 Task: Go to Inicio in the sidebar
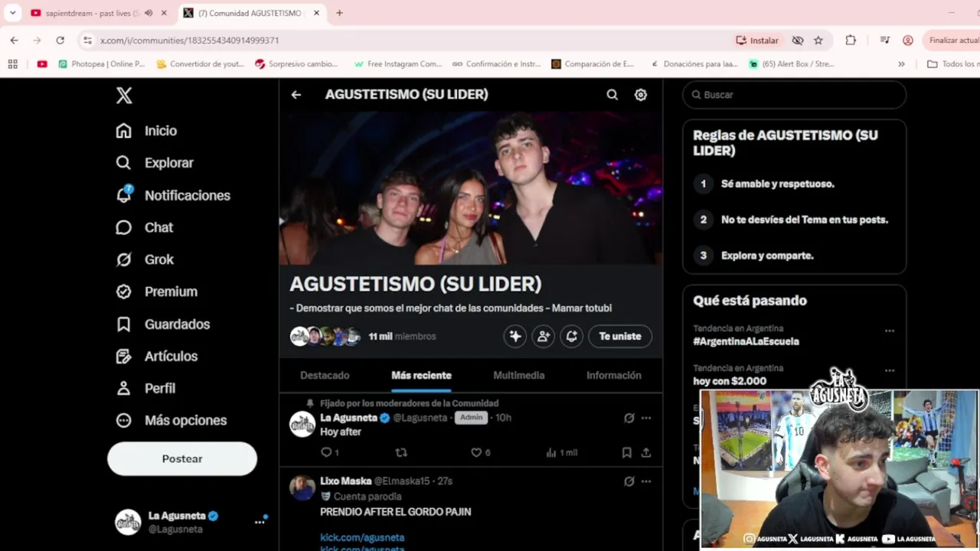(146, 131)
